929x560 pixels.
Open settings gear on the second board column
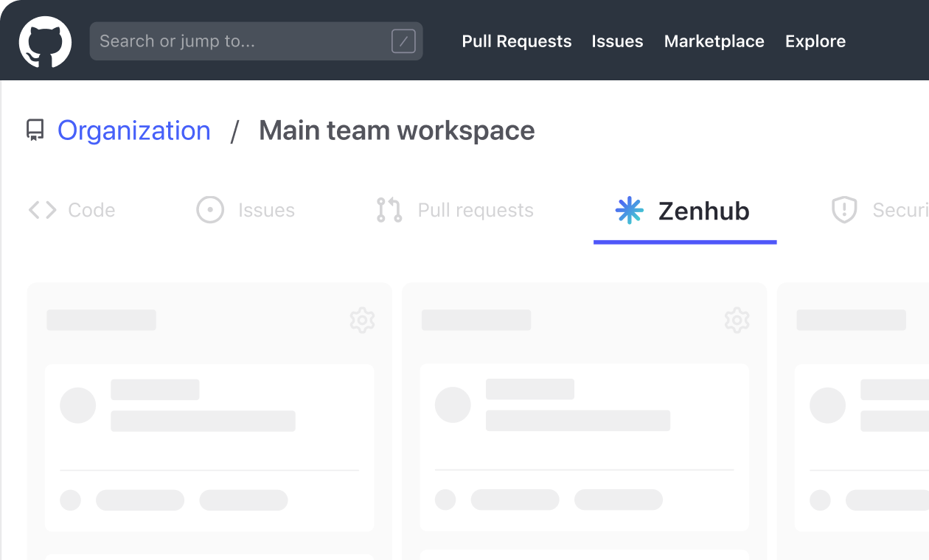(x=737, y=320)
